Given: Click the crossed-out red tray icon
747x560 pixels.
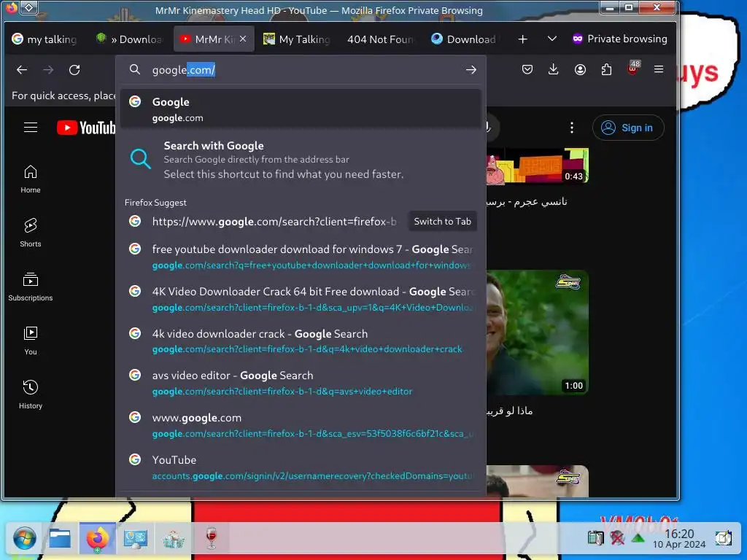Looking at the screenshot, I should pyautogui.click(x=617, y=538).
